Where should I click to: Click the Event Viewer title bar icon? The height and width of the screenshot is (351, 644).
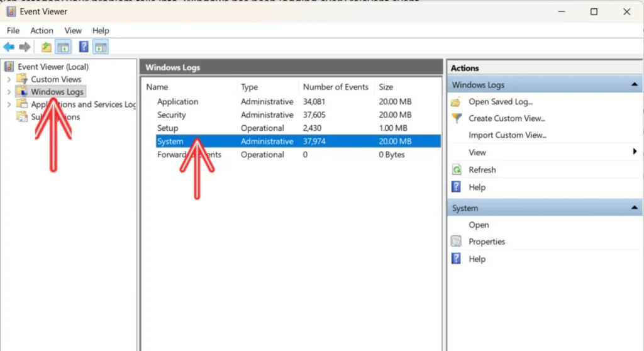[x=11, y=11]
